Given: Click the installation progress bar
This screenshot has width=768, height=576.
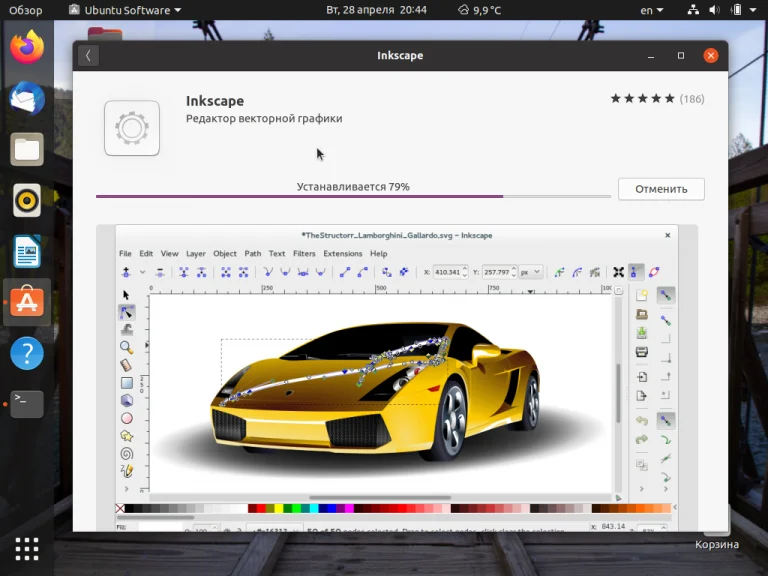Looking at the screenshot, I should click(353, 197).
